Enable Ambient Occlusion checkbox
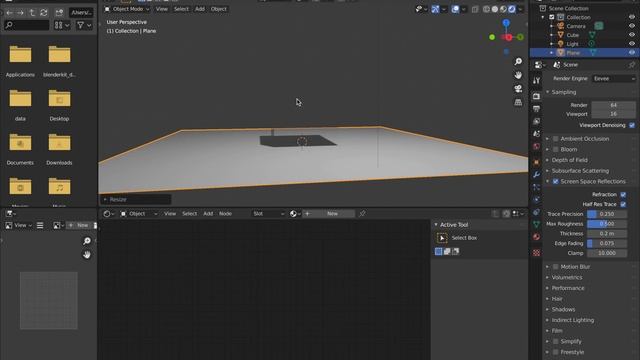Screen dimensions: 640x360 coord(556,139)
